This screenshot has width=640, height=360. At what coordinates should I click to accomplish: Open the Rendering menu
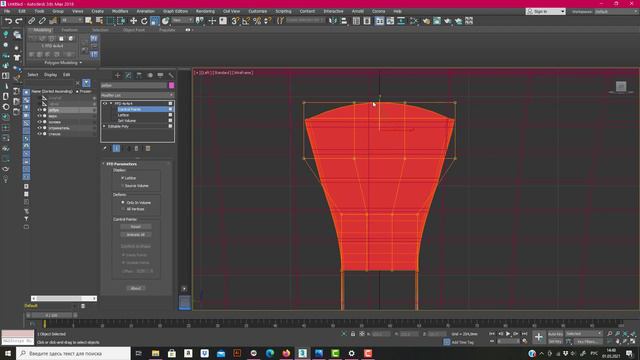click(205, 11)
